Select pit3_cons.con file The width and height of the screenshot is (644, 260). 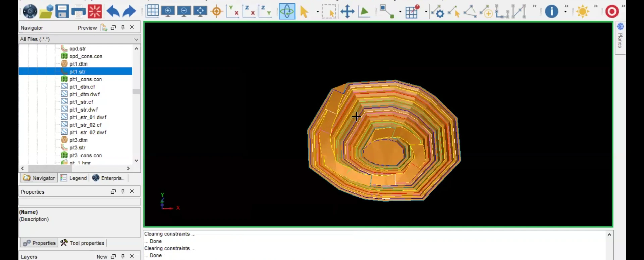[86, 156]
